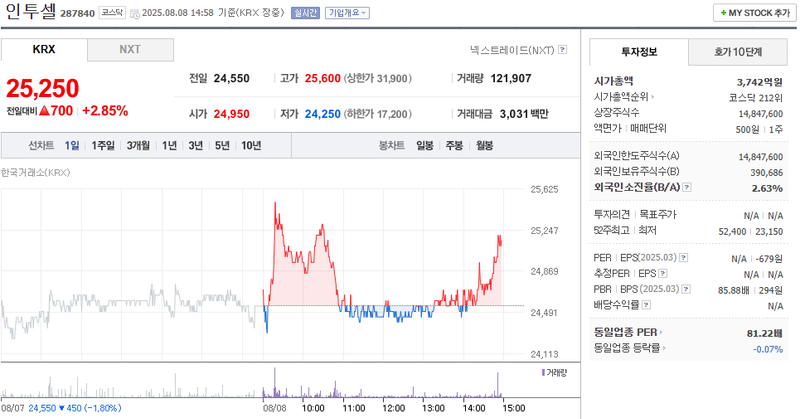The width and height of the screenshot is (800, 419).
Task: Click the 거래량 value 121,907
Action: (511, 79)
